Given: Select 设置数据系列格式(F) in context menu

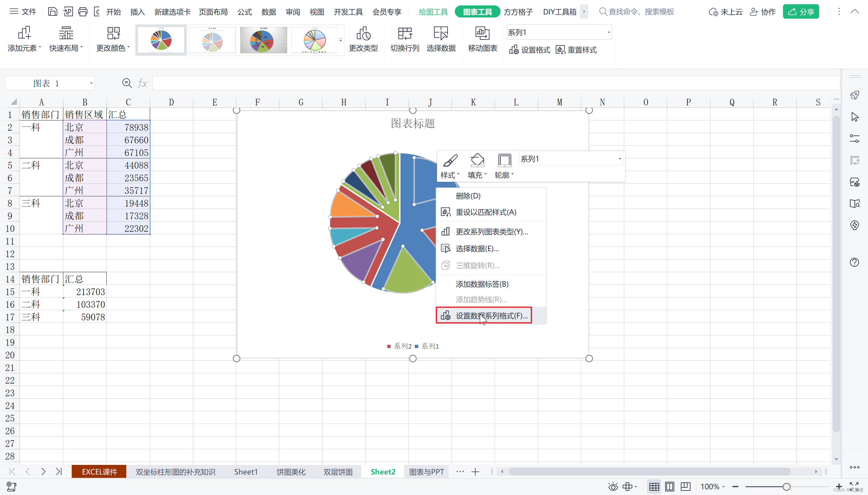Looking at the screenshot, I should [x=491, y=316].
